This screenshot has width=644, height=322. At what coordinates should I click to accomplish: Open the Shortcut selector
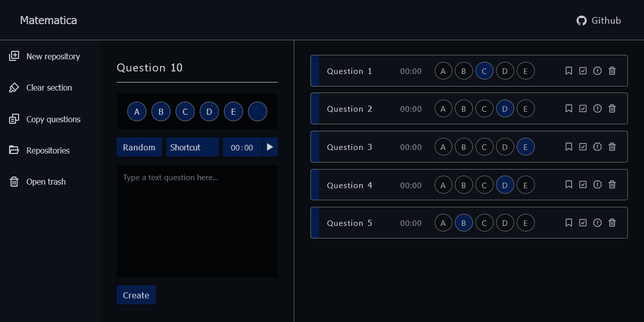tap(193, 147)
